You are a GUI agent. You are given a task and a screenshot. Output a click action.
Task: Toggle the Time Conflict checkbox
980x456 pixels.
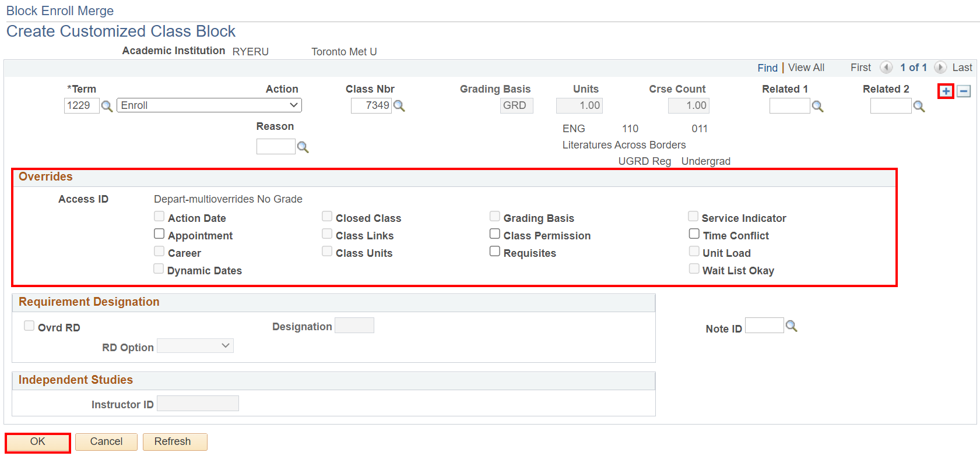(x=694, y=234)
